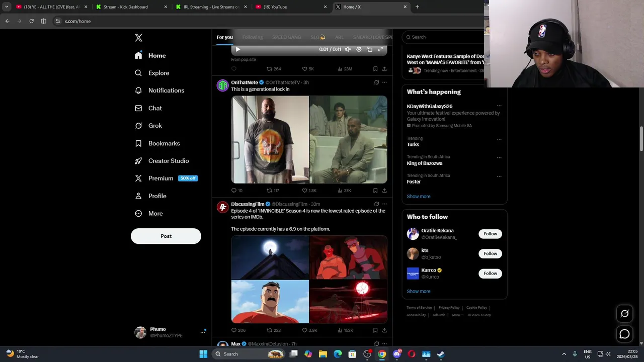Image resolution: width=644 pixels, height=362 pixels.
Task: Repost DiscussingFilm post with 223 reposts
Action: tap(274, 330)
